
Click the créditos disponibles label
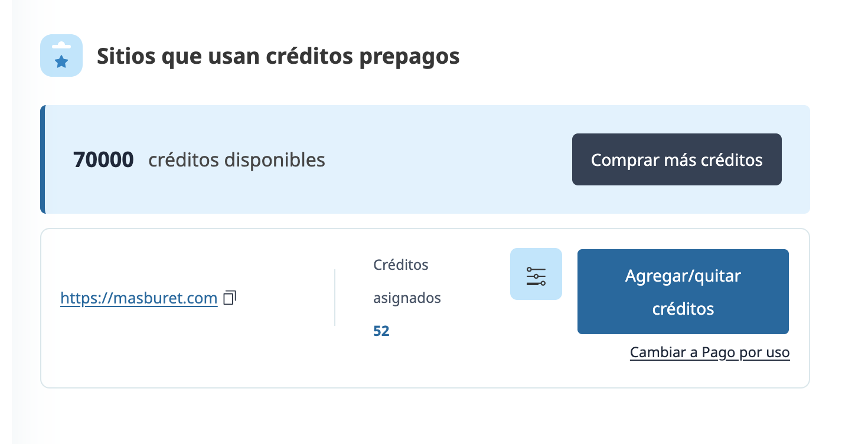pos(237,160)
